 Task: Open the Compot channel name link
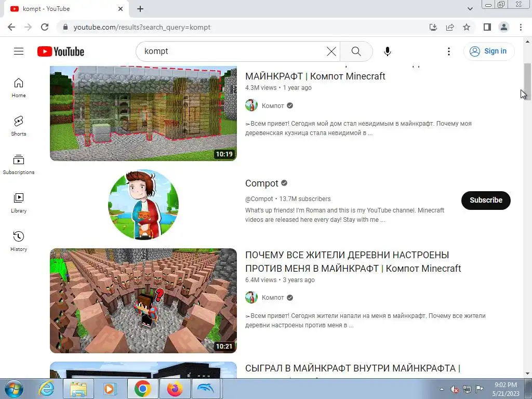tap(262, 183)
